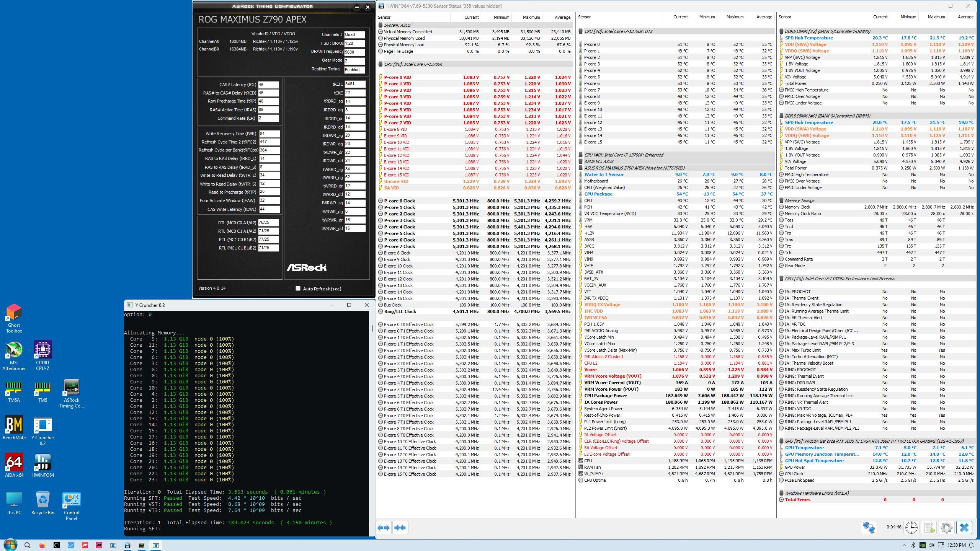
Task: Toggle Auto Refresh(sec) checkbox
Action: [x=298, y=289]
